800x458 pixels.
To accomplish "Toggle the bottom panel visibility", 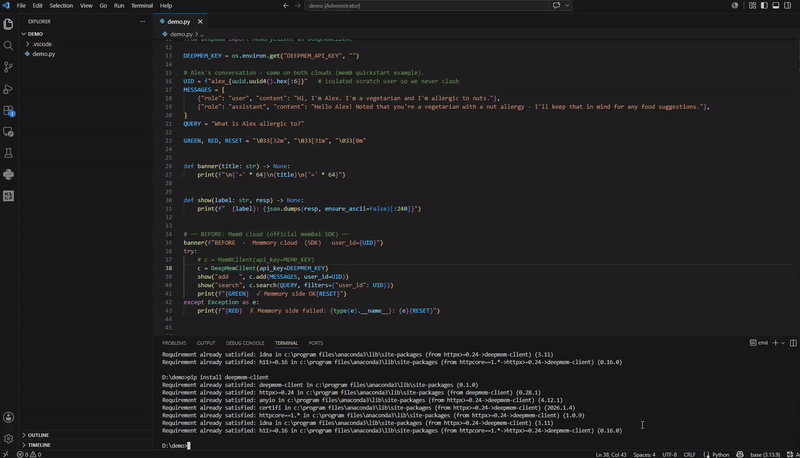I will pos(776,6).
